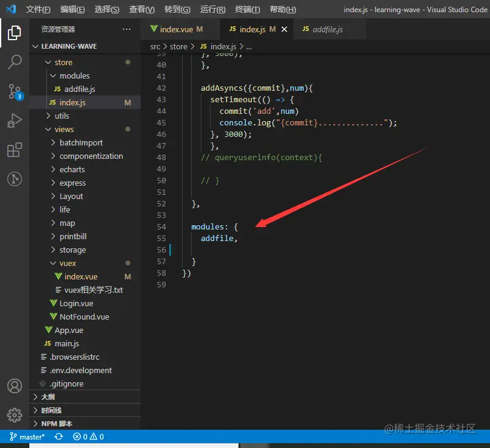Place cursor on the addfile, code line
Viewport: 490px width, 448px height.
[219, 239]
